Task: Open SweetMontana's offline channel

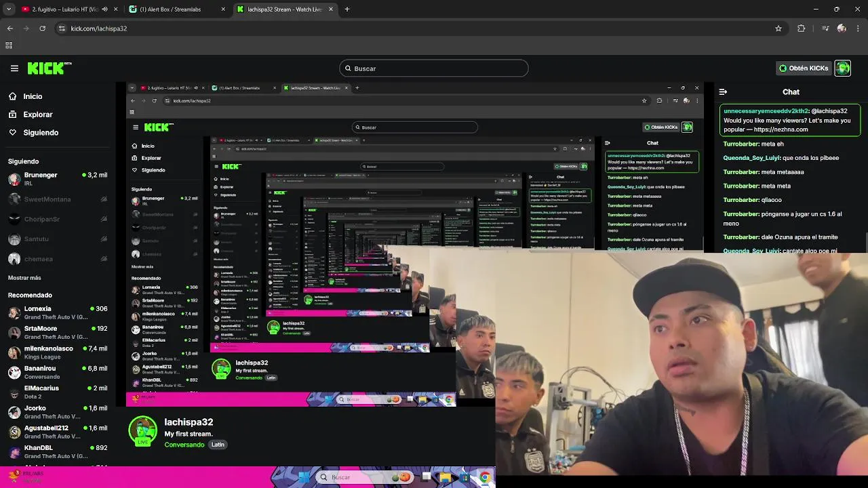Action: 58,199
